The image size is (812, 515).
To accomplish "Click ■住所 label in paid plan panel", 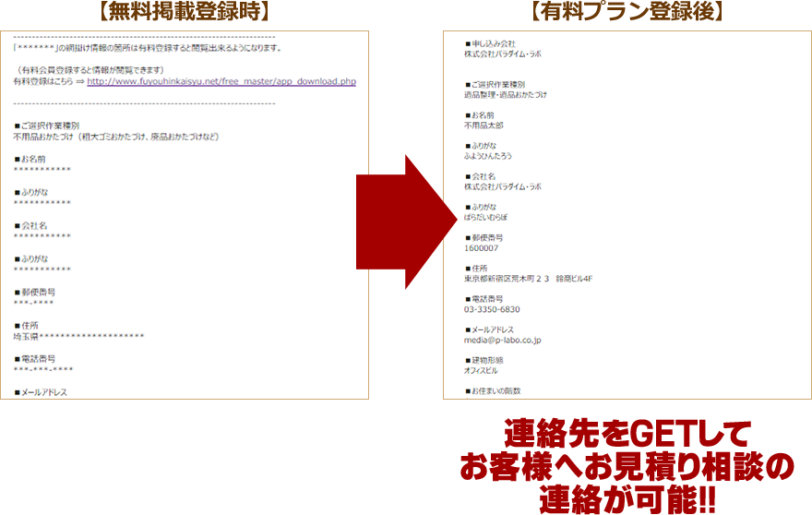I will point(476,269).
